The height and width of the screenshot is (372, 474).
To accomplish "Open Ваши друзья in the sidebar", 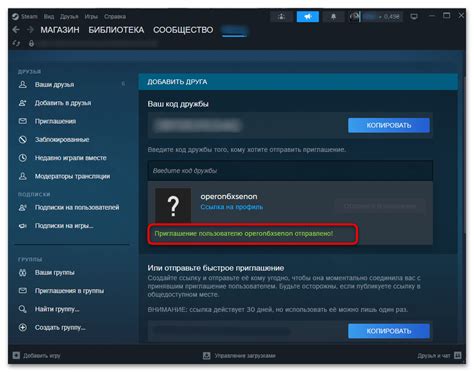I will point(54,85).
